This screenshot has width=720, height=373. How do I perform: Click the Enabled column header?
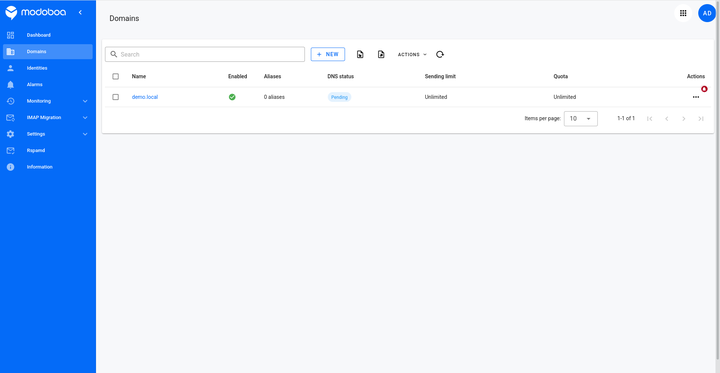(x=237, y=76)
